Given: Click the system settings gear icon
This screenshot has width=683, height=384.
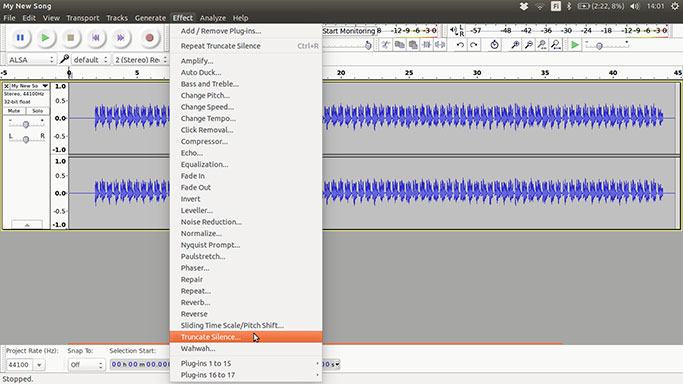Looking at the screenshot, I should (x=675, y=6).
